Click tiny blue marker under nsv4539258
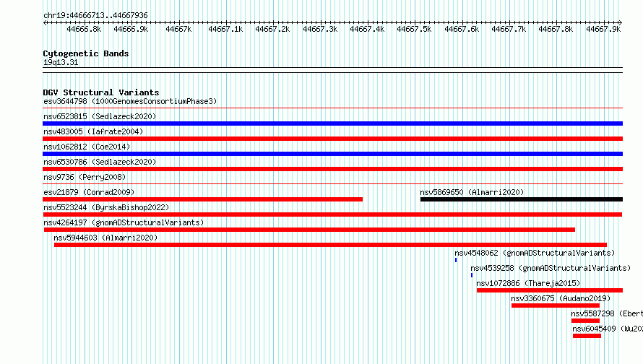The height and width of the screenshot is (364, 643). (472, 275)
